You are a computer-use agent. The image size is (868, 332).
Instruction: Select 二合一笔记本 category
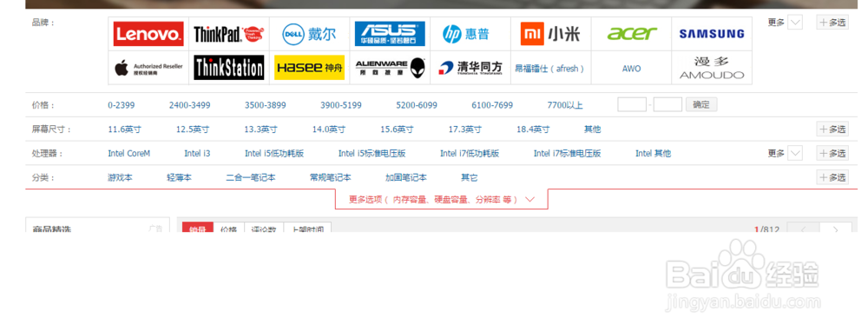click(251, 178)
